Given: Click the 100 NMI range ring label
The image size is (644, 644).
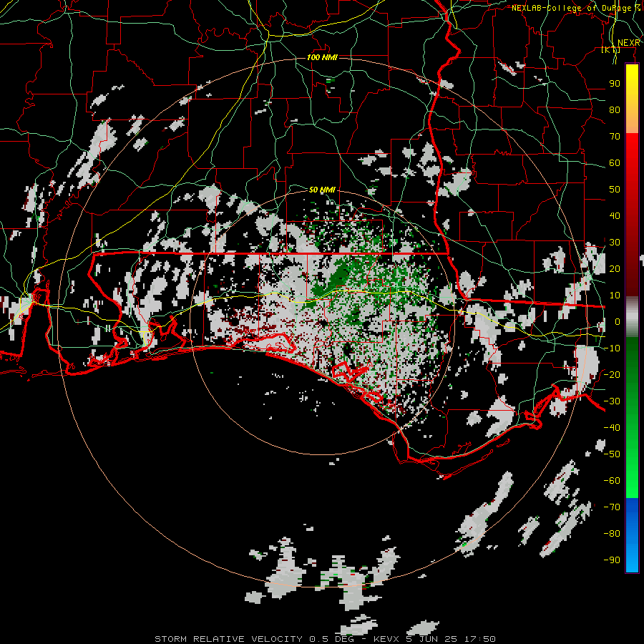Looking at the screenshot, I should (322, 57).
